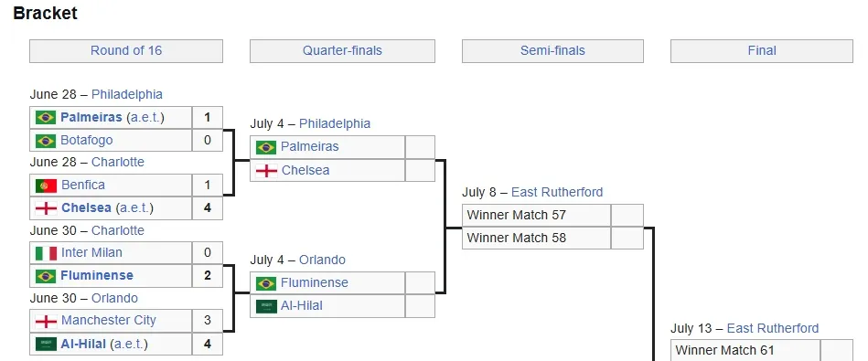
Task: Open the Round of 16 header link
Action: coord(126,51)
